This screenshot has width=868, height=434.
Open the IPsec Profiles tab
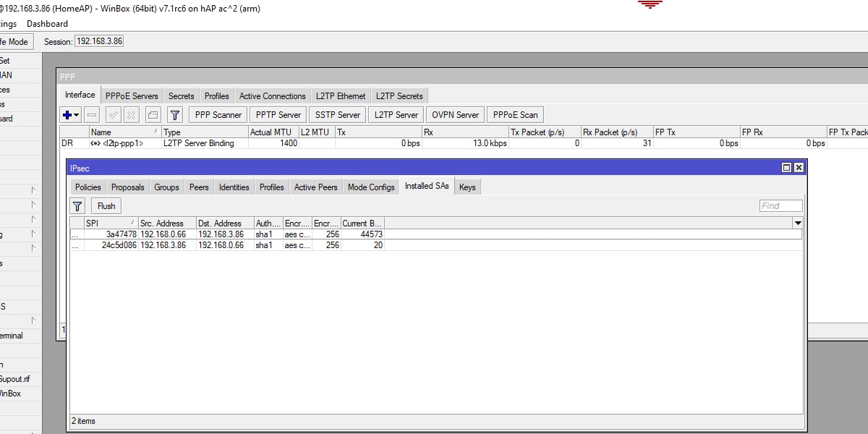tap(271, 187)
